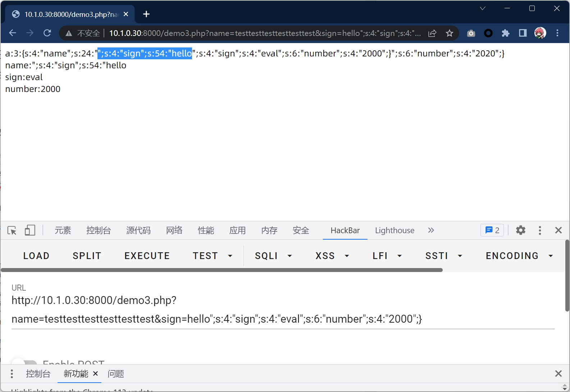The width and height of the screenshot is (570, 392).
Task: Toggle the browser side panel icon
Action: pyautogui.click(x=523, y=33)
